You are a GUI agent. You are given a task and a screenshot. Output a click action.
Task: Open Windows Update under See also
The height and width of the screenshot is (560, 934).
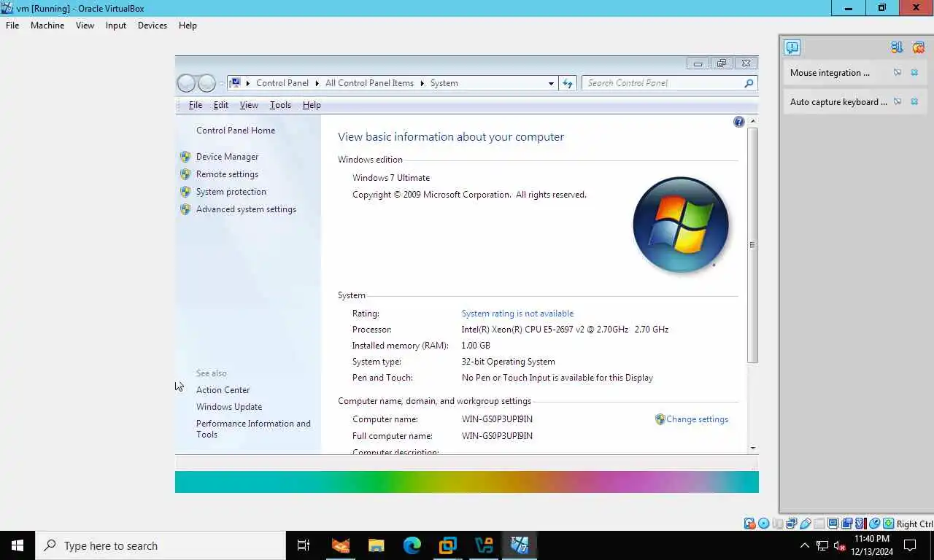click(229, 407)
